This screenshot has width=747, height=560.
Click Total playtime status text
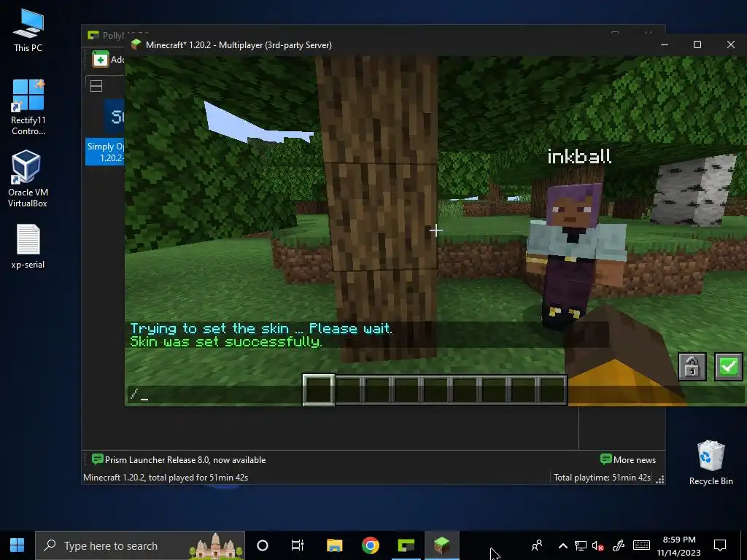602,477
